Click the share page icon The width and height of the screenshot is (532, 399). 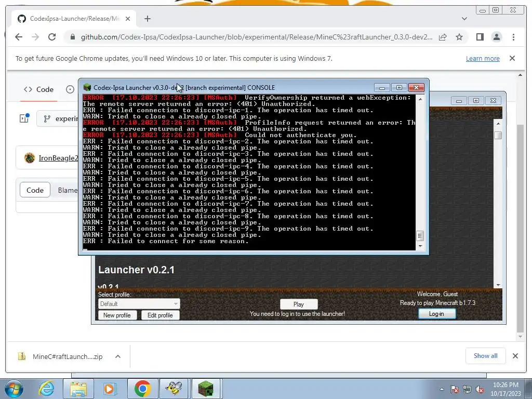tap(443, 37)
